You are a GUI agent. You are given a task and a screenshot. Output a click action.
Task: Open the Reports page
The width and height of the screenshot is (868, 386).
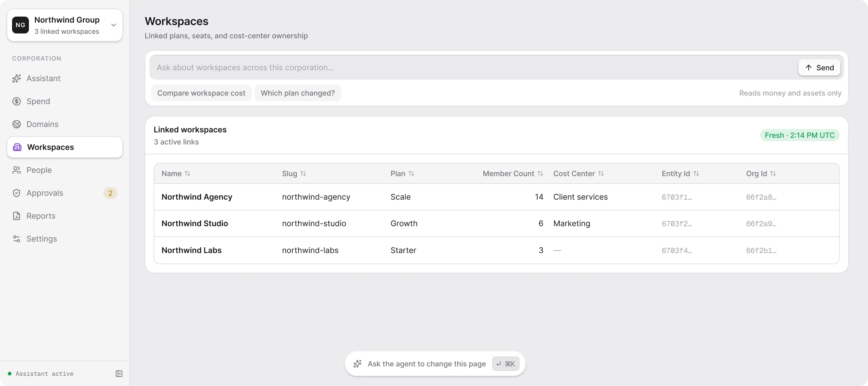(65, 216)
